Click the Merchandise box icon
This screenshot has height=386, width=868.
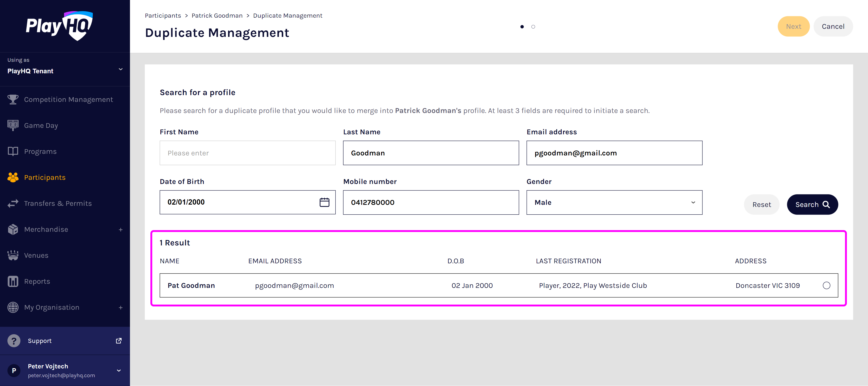tap(13, 229)
